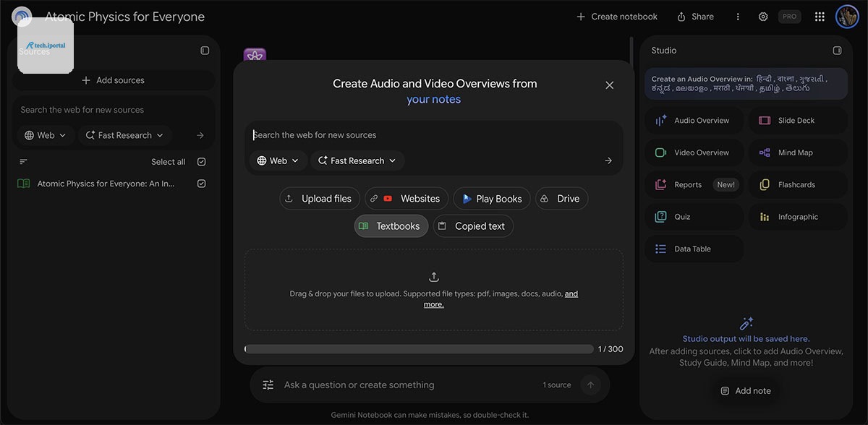Expand Fast Research dropdown in Sources panel
This screenshot has height=425, width=868.
point(124,135)
